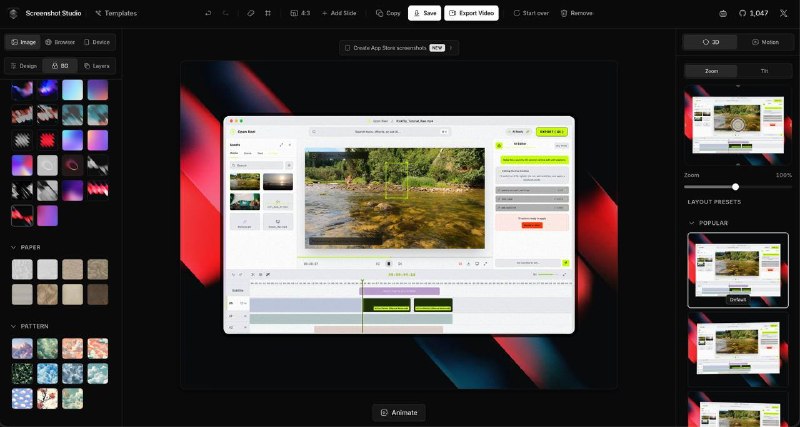This screenshot has width=800, height=427.
Task: Pick the light cyan gradient swatch in the top row
Action: (72, 90)
